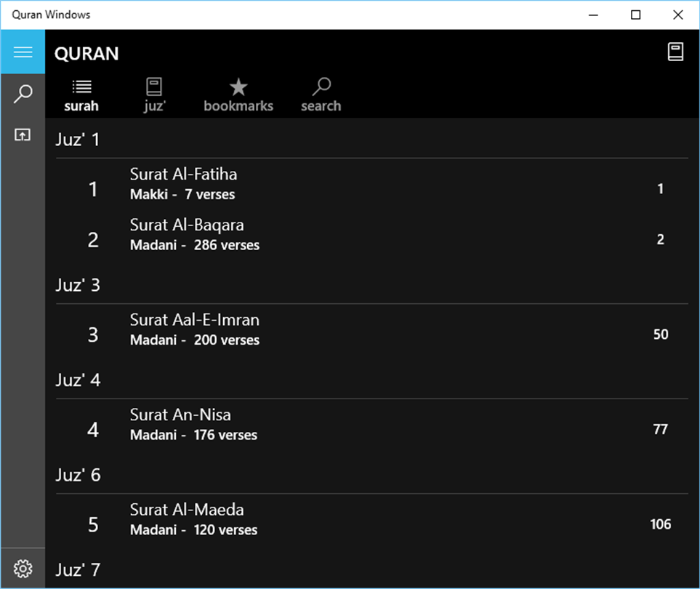Click the juz' book icon

click(154, 87)
